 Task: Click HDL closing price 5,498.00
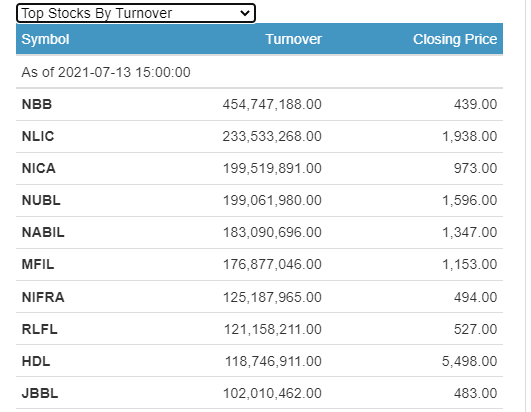click(x=469, y=362)
